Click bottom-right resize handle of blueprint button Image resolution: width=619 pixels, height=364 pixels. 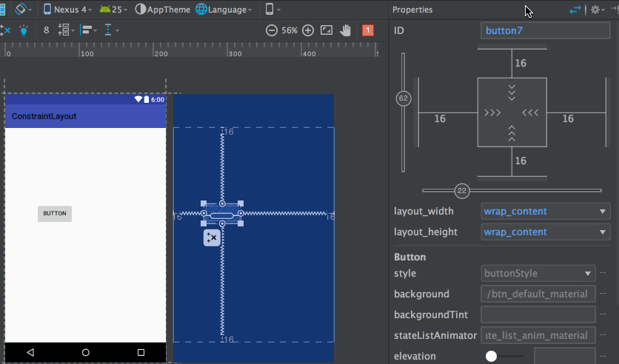(x=241, y=223)
